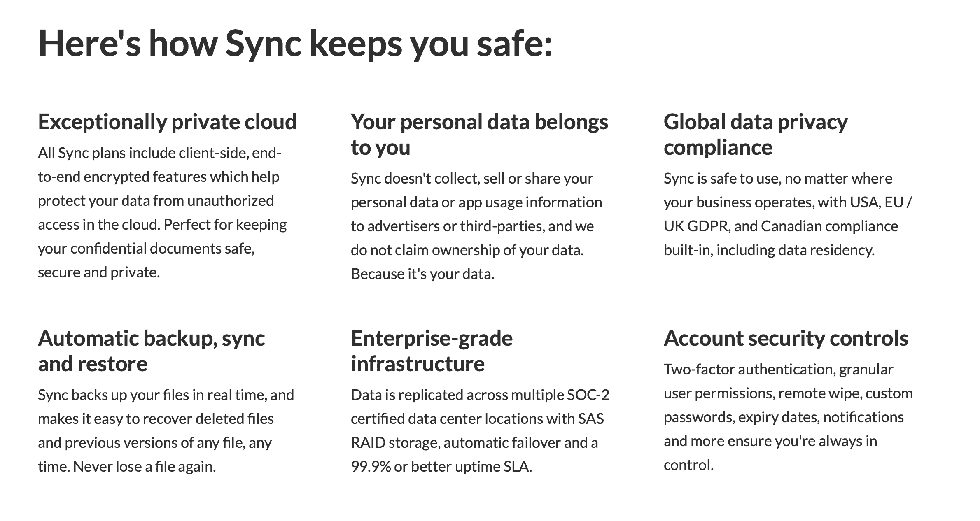Click the 'Account security controls' heading
The width and height of the screenshot is (980, 521).
[786, 338]
